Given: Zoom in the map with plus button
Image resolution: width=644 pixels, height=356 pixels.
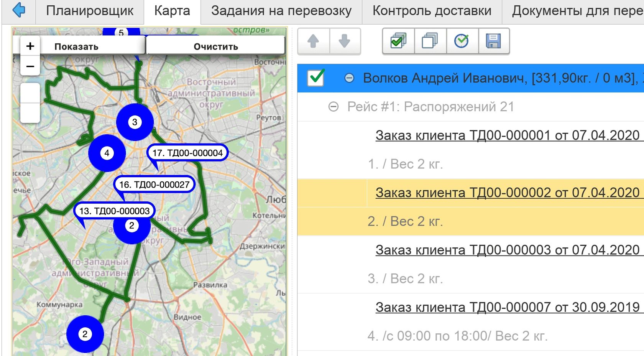Looking at the screenshot, I should 30,46.
